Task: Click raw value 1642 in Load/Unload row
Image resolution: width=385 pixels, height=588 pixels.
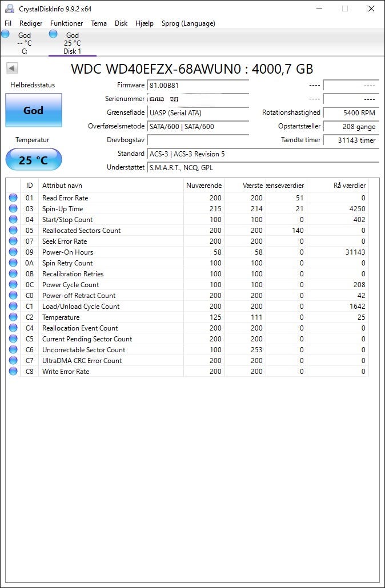Action: pyautogui.click(x=357, y=307)
